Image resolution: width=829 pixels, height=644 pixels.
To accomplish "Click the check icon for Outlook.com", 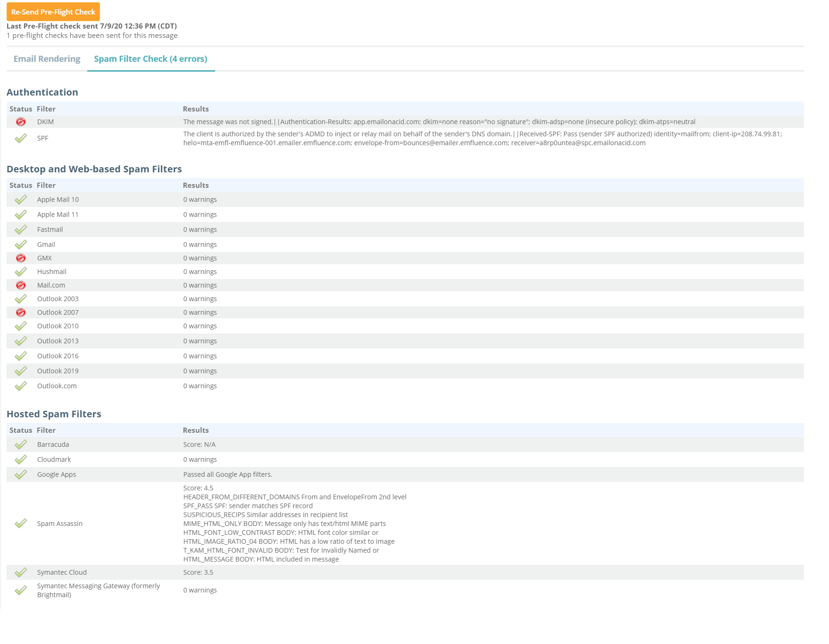I will click(21, 386).
